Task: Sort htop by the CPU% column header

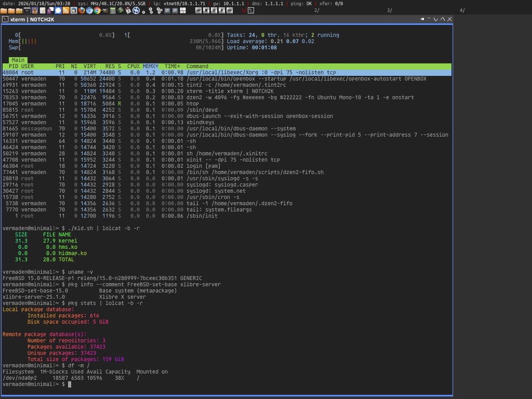Action: coord(134,66)
